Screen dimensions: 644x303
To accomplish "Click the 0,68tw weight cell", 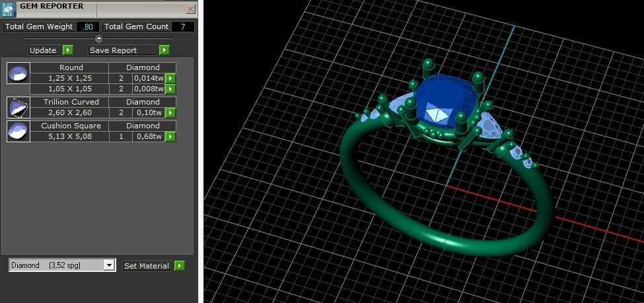I will tap(149, 136).
